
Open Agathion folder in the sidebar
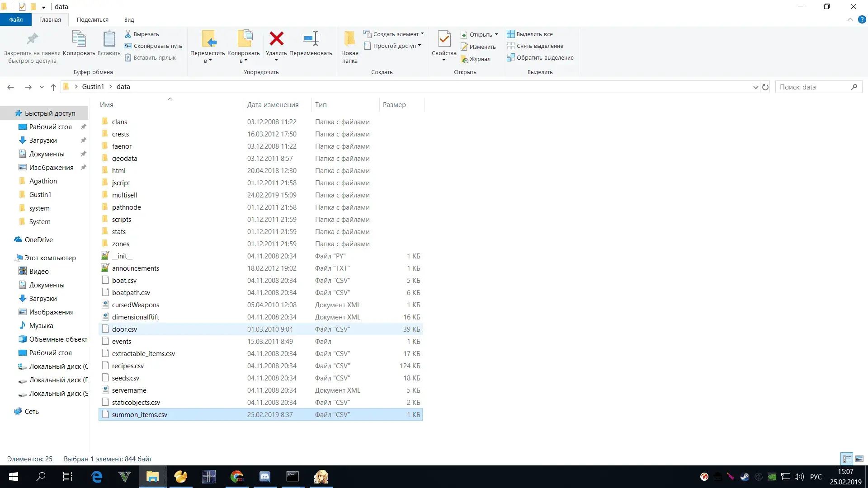[43, 181]
